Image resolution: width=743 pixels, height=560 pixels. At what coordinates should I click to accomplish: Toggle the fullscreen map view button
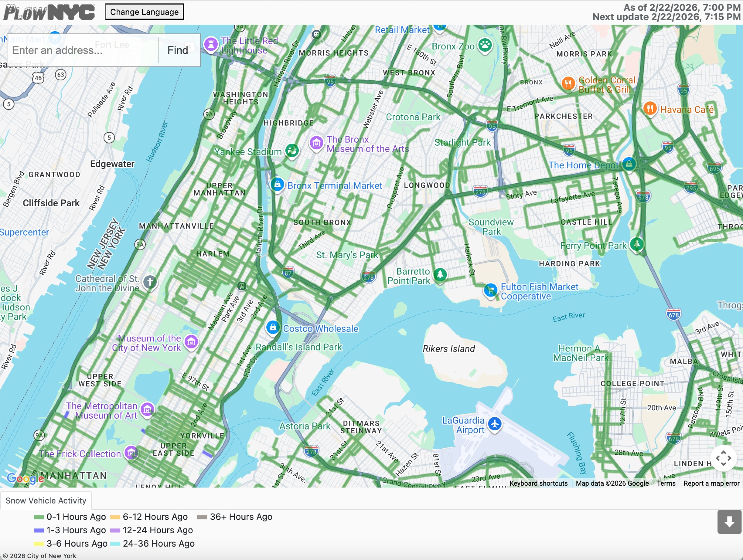click(x=723, y=458)
